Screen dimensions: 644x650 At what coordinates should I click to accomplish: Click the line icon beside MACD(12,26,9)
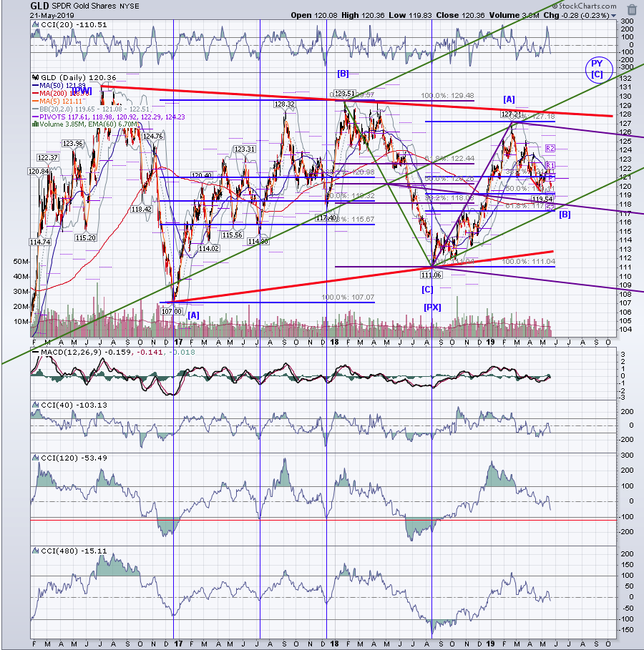[x=36, y=353]
